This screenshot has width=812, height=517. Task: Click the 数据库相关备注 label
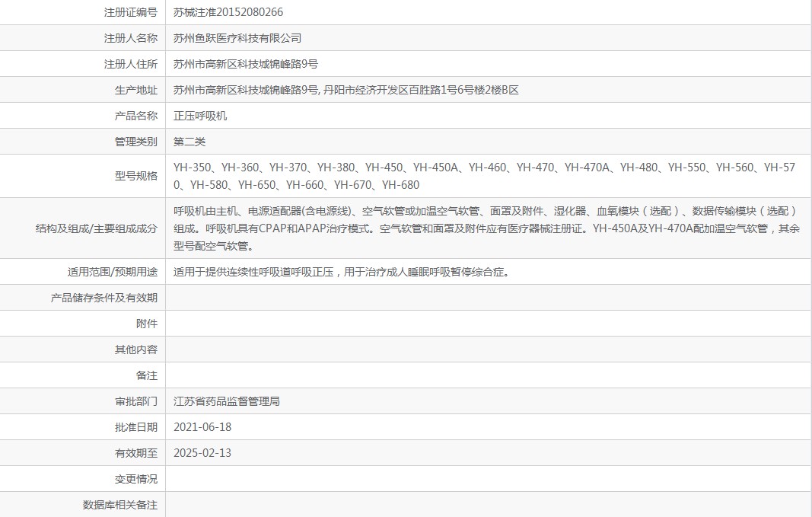click(119, 505)
